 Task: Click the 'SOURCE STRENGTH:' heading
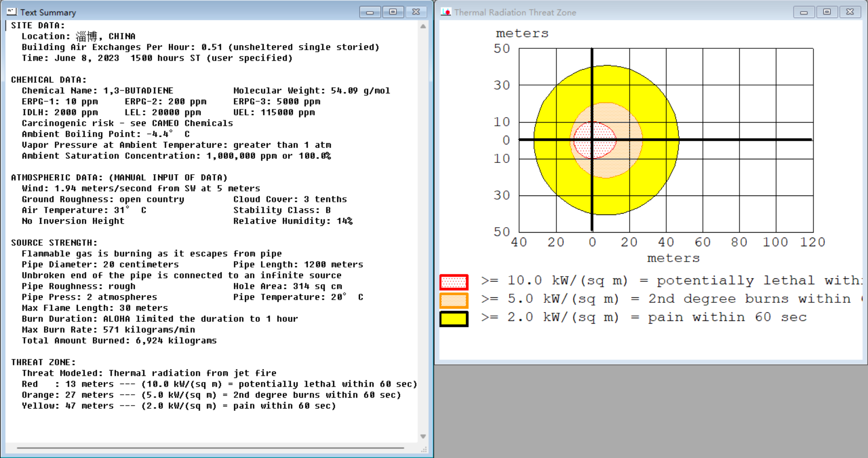click(54, 243)
